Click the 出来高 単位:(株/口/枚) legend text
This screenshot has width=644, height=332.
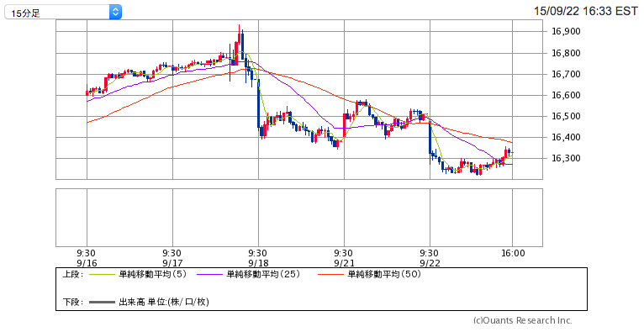164,303
